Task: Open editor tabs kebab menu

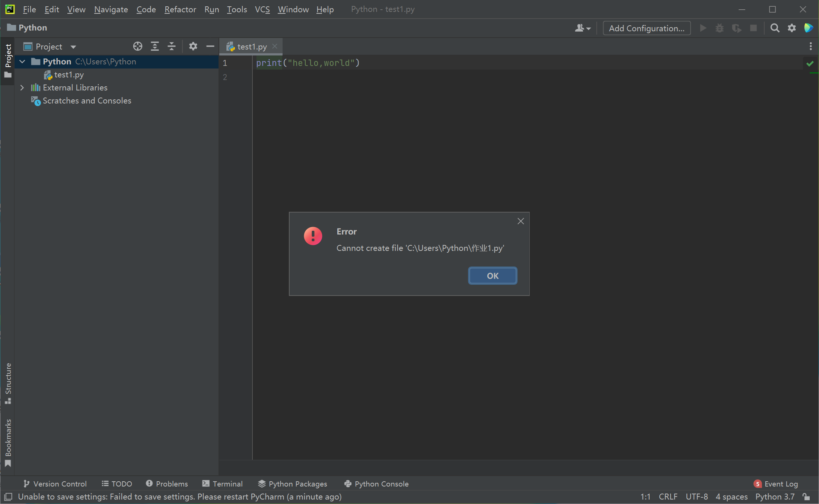Action: (x=810, y=46)
